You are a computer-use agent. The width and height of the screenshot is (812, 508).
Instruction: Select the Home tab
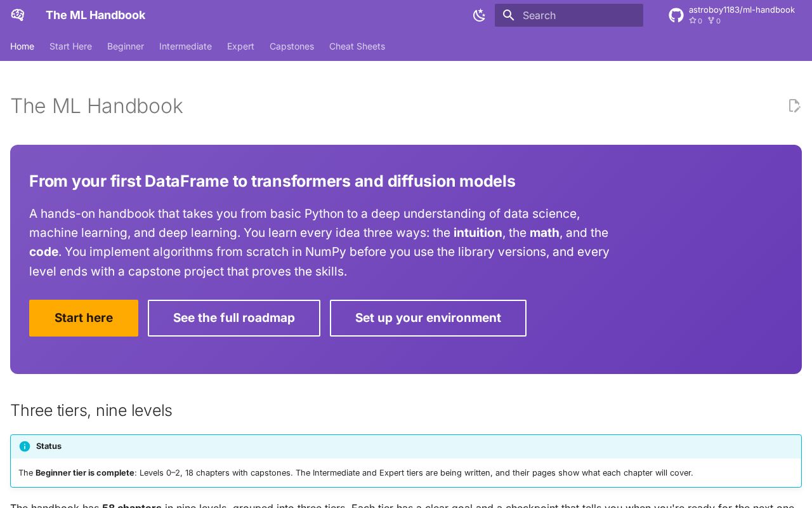[22, 46]
